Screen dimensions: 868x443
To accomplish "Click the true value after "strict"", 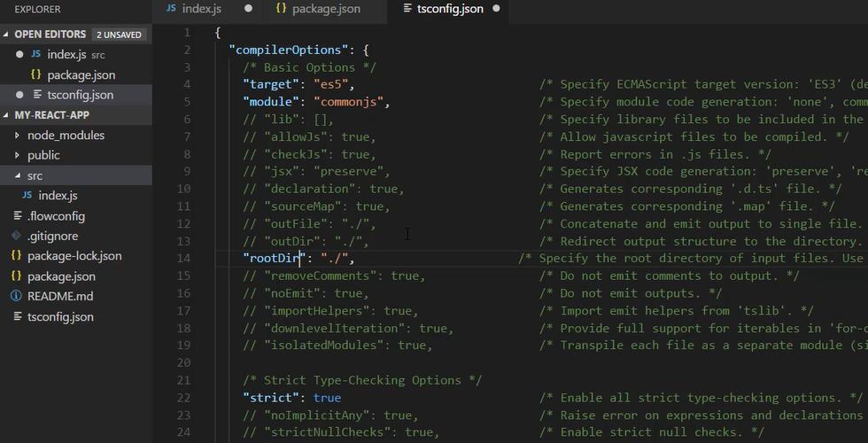I will [x=327, y=398].
